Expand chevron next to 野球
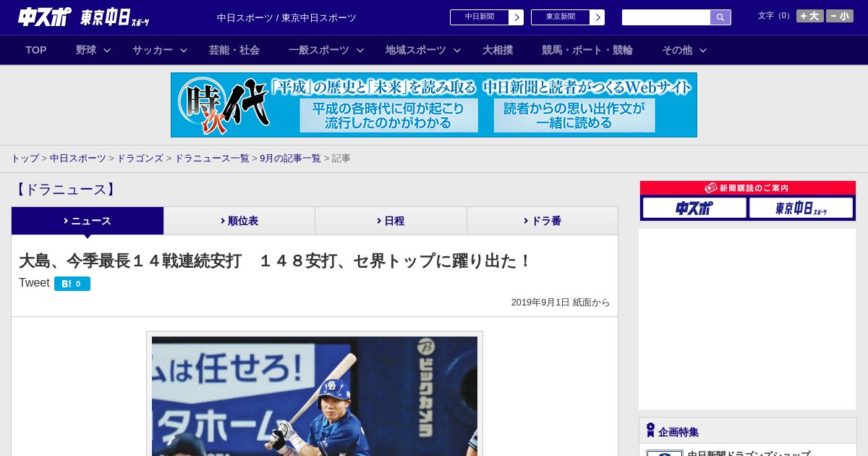 point(107,50)
